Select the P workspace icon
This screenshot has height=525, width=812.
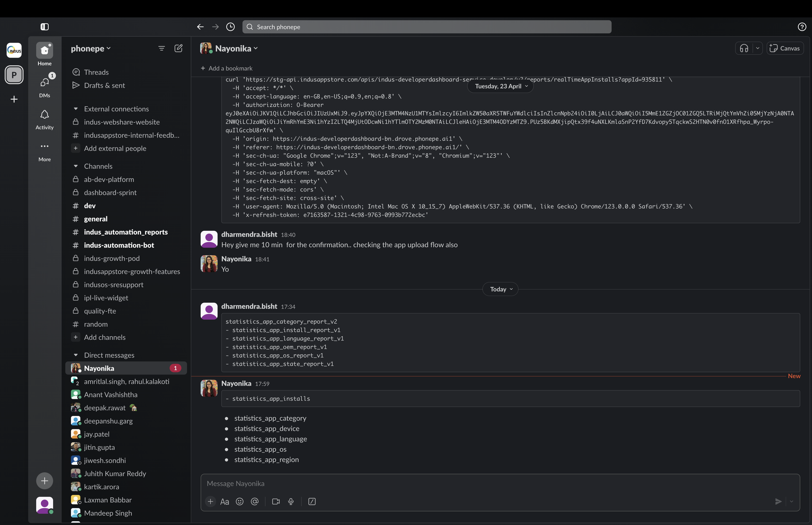(x=14, y=75)
